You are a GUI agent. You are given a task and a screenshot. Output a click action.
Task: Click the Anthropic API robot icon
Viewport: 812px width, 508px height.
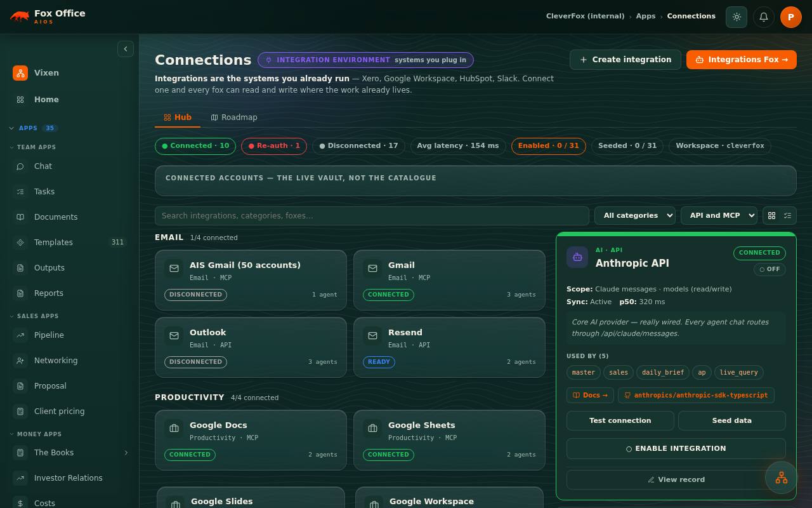[x=577, y=257]
